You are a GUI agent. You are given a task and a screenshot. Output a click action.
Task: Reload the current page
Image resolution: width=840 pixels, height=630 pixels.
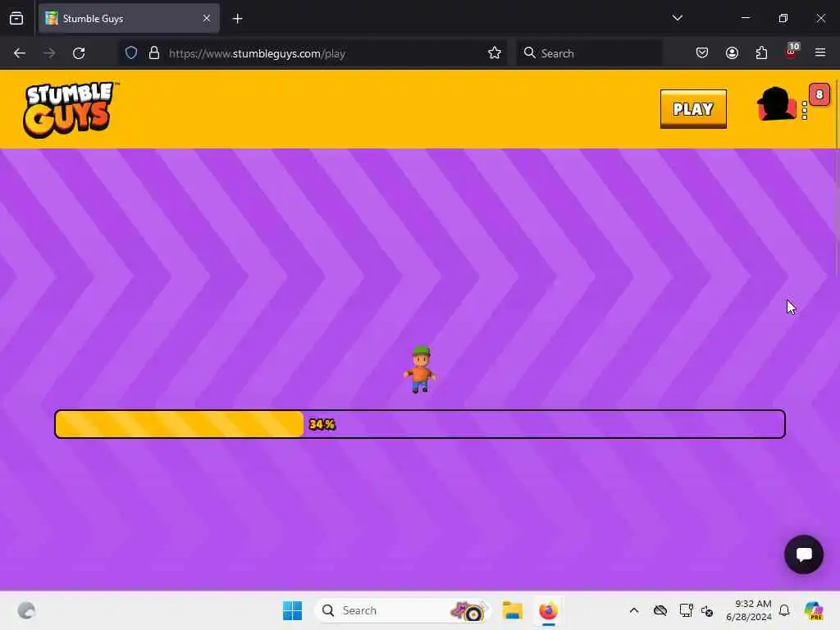click(79, 53)
